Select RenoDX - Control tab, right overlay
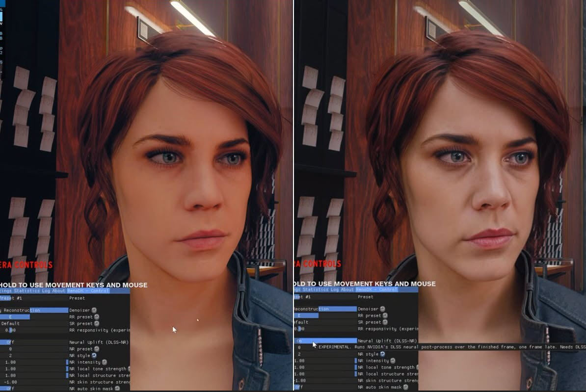This screenshot has width=586, height=392. point(377,289)
